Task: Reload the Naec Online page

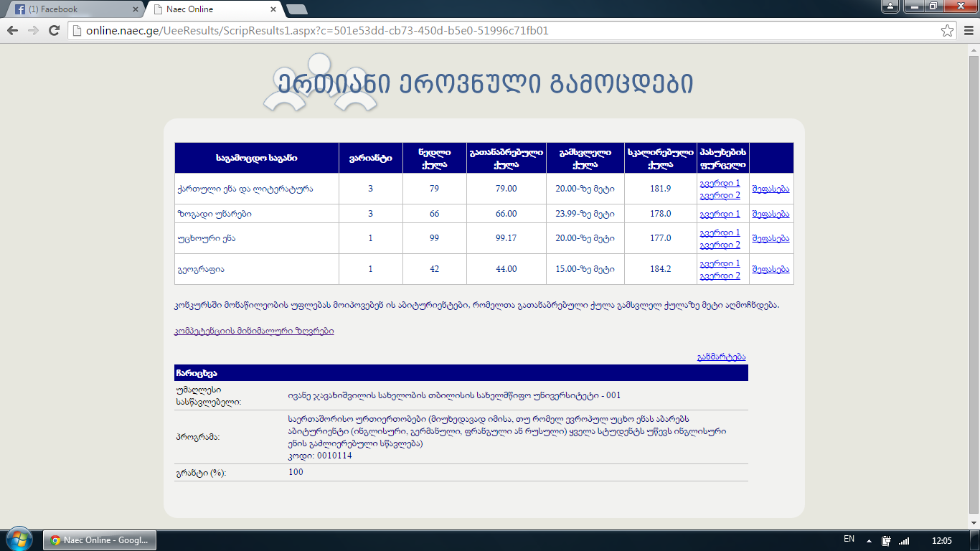Action: click(54, 30)
